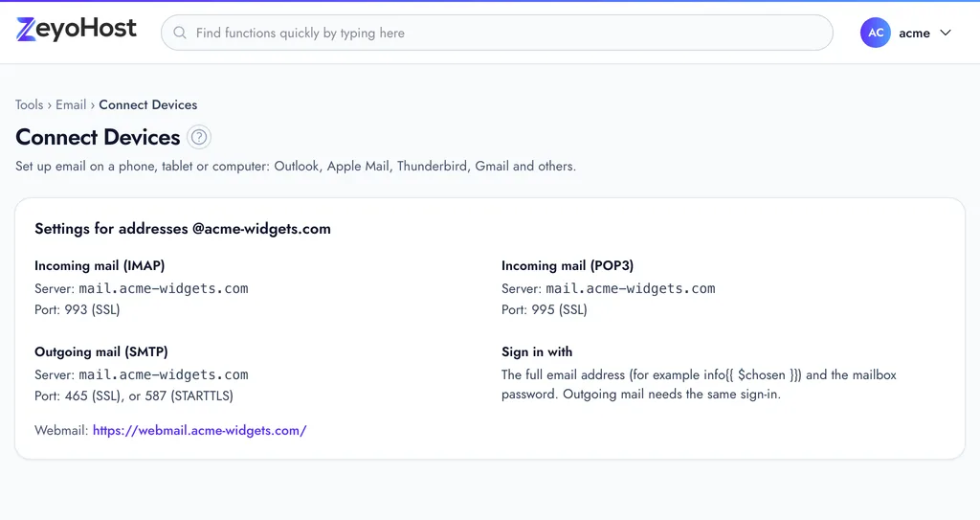Select the POP3 server mail.acme-widgets.com text
This screenshot has width=980, height=520.
click(x=631, y=288)
